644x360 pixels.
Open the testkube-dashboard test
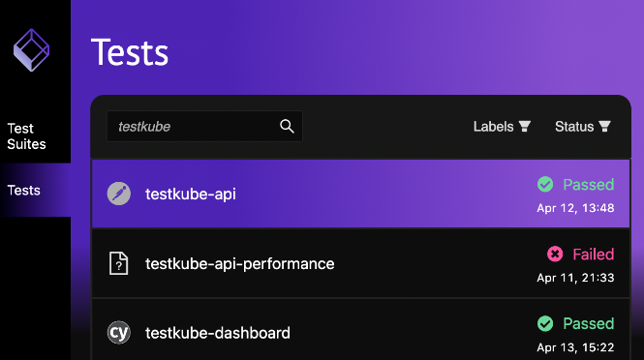[x=218, y=333]
